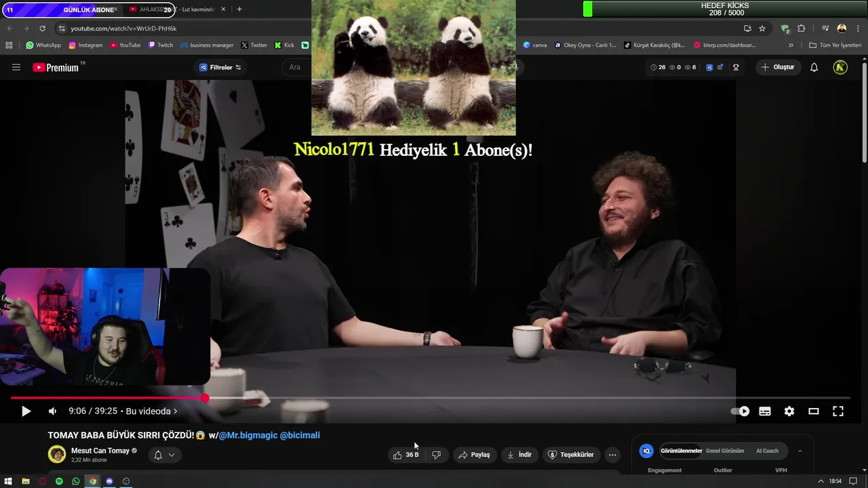Open the K account avatar menu
This screenshot has height=488, width=868.
[x=840, y=67]
